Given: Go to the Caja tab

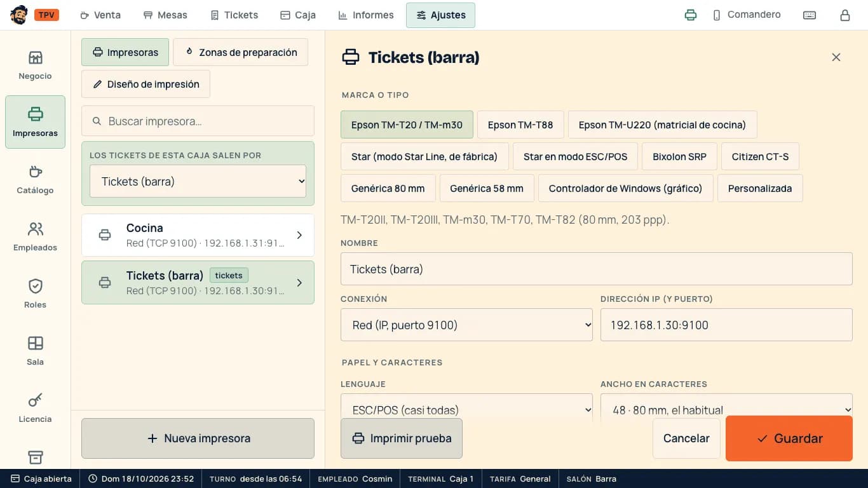Looking at the screenshot, I should (x=298, y=15).
